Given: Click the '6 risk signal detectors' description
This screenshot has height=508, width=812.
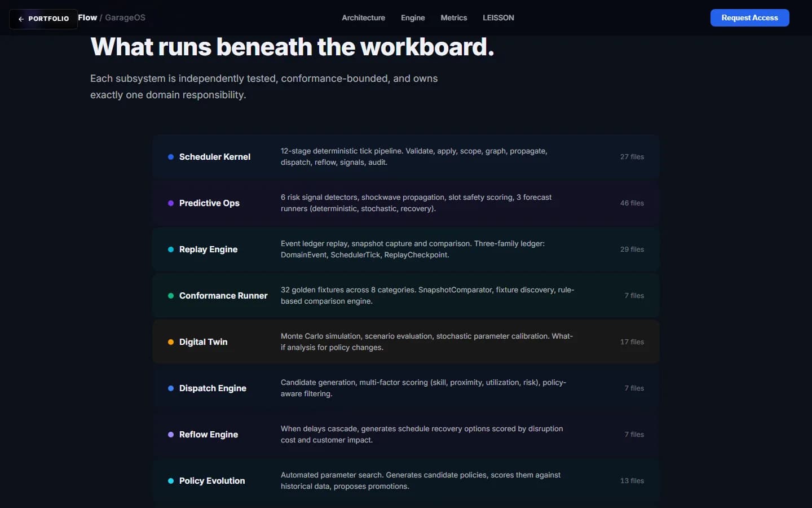Looking at the screenshot, I should 416,203.
